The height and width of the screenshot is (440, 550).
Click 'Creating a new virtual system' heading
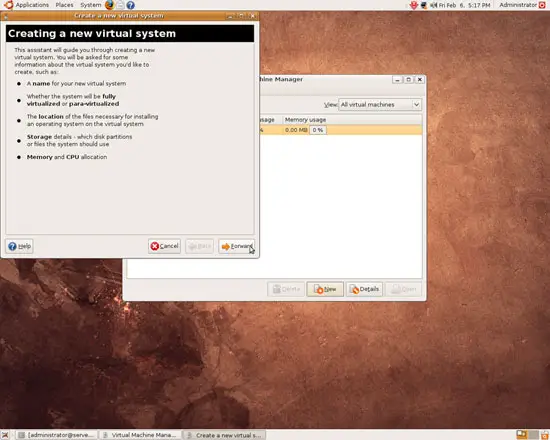(92, 34)
